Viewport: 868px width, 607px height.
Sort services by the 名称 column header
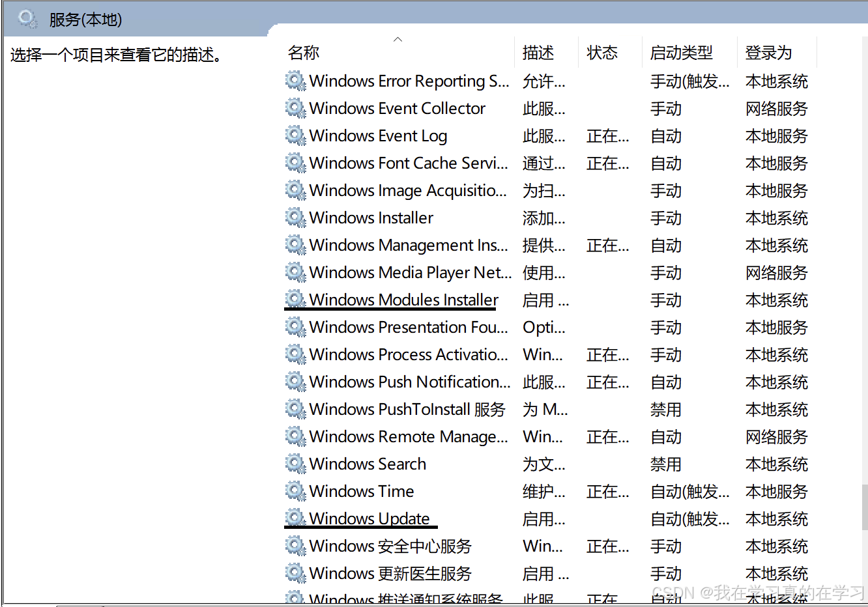pos(304,53)
